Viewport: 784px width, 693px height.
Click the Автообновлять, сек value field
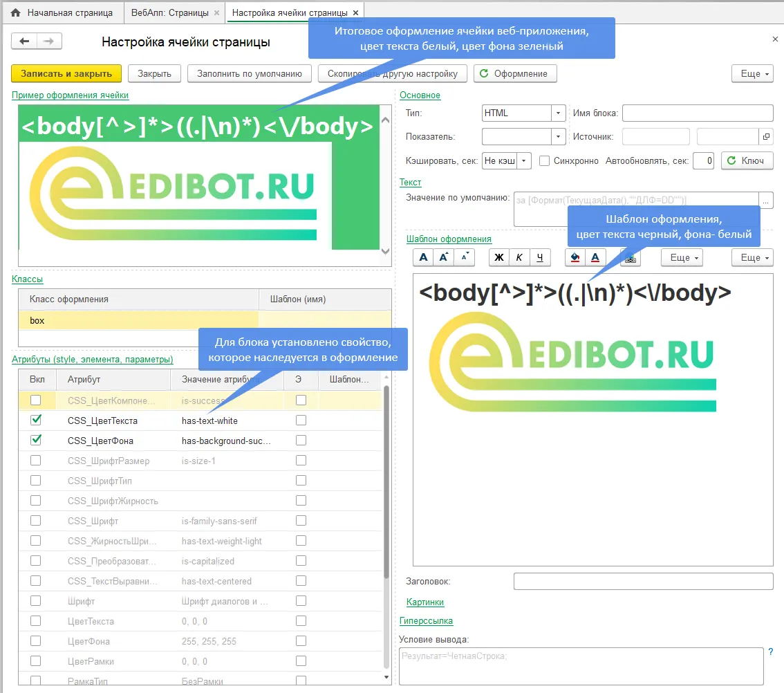(703, 160)
